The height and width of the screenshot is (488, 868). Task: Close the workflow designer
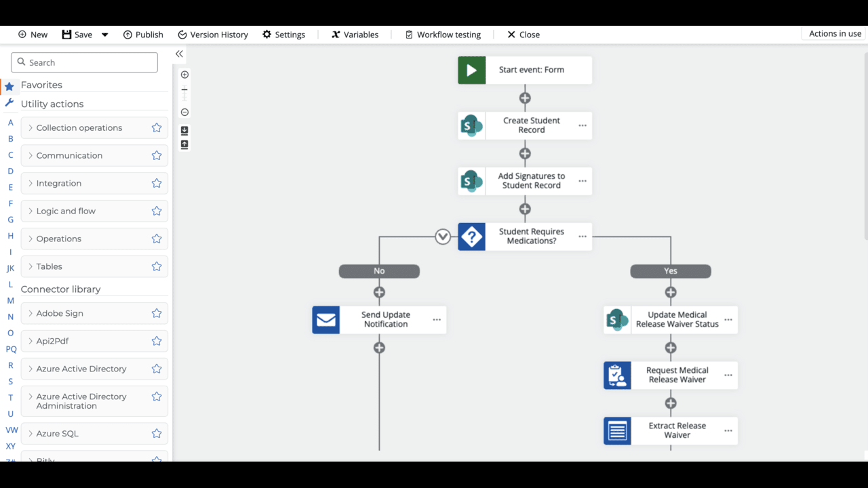tap(524, 35)
